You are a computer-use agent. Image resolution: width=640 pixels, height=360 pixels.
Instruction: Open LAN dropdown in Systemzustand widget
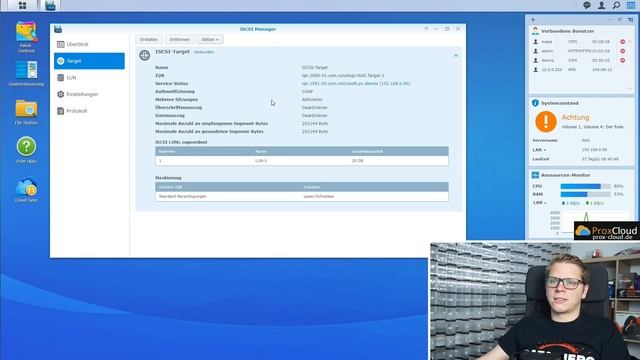tap(539, 150)
